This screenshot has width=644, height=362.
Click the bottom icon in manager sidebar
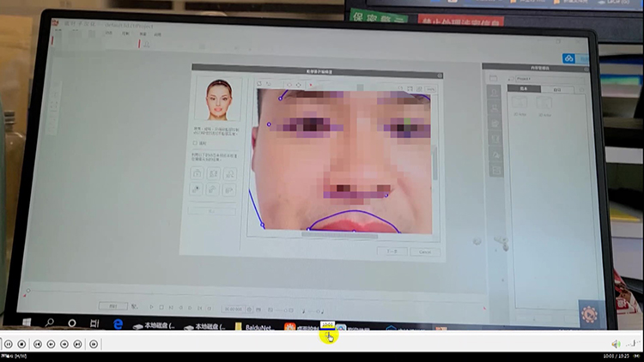coord(495,170)
